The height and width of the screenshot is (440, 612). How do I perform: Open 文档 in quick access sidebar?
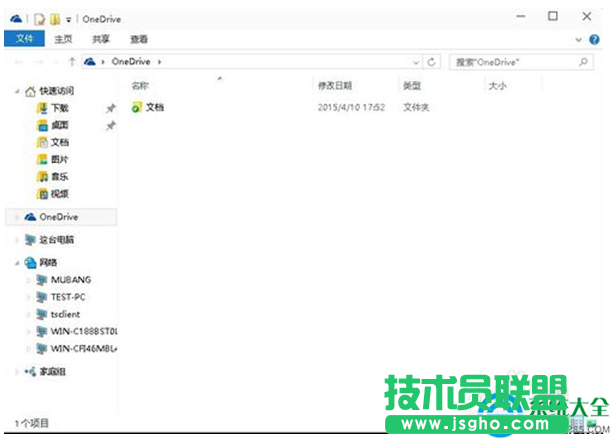pyautogui.click(x=60, y=143)
